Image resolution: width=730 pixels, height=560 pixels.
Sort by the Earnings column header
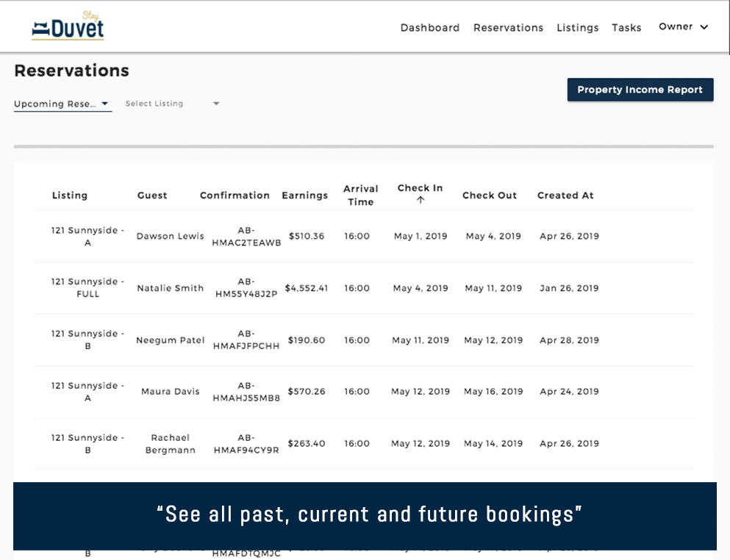pyautogui.click(x=304, y=195)
